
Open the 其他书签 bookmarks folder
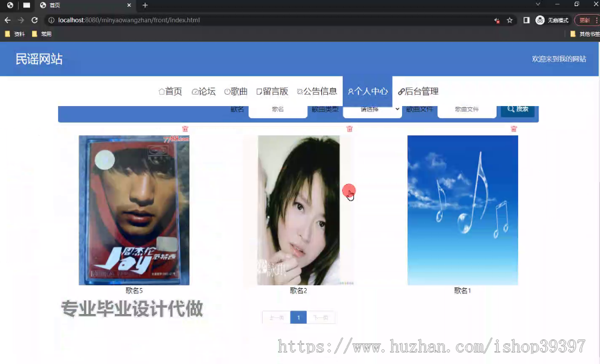(x=585, y=34)
